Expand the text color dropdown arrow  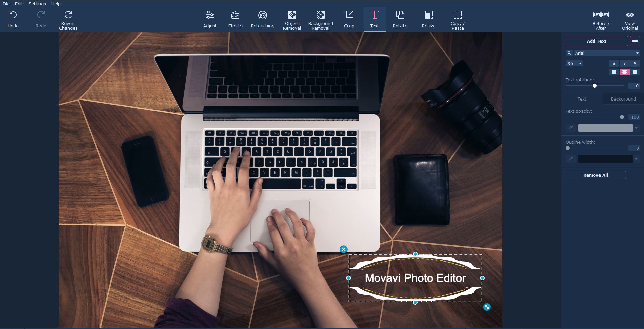pyautogui.click(x=636, y=128)
